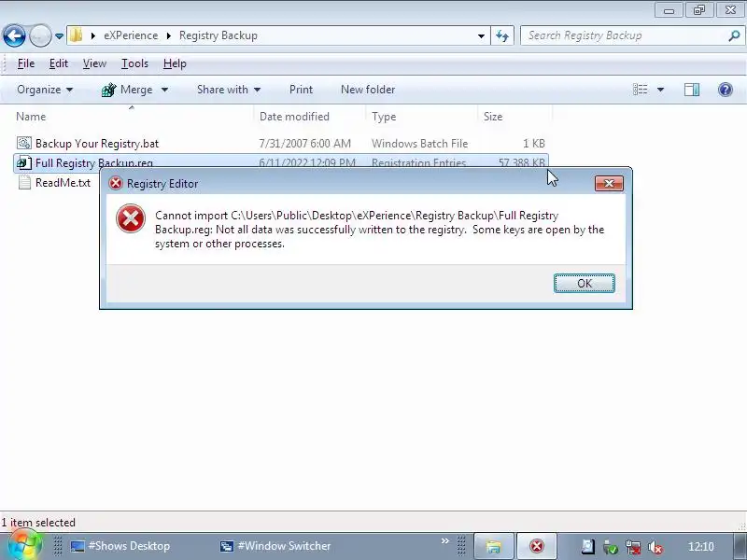This screenshot has width=747, height=560.
Task: Click #Window Switcher on the taskbar
Action: (x=275, y=546)
